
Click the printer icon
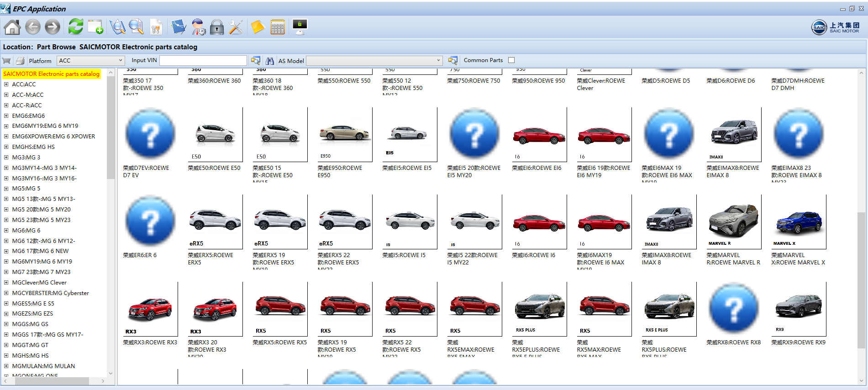[x=20, y=61]
